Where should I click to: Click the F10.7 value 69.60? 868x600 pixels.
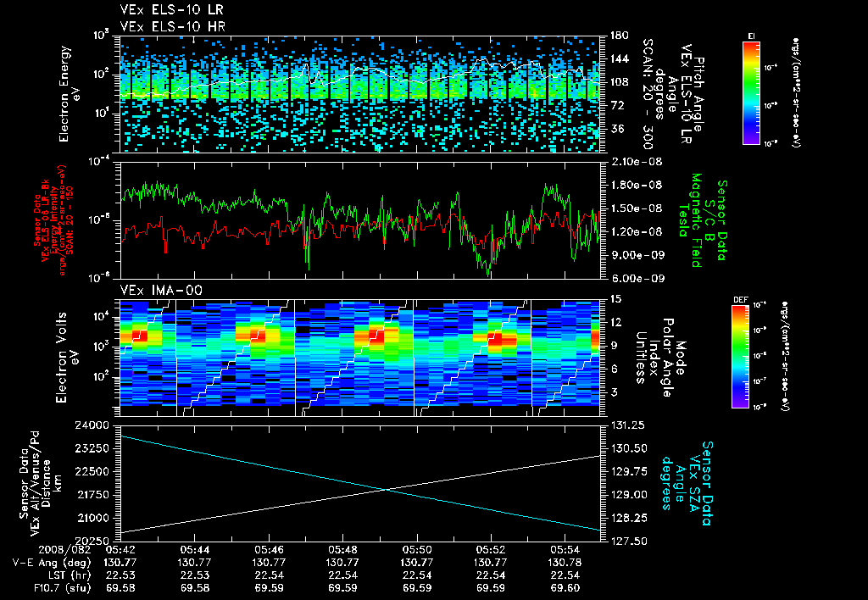coord(565,588)
